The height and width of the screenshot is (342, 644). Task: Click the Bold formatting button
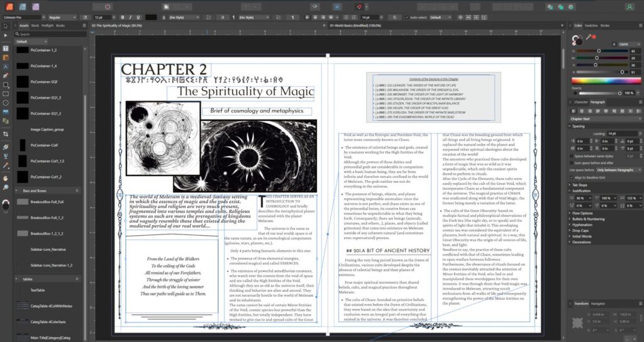coord(121,17)
